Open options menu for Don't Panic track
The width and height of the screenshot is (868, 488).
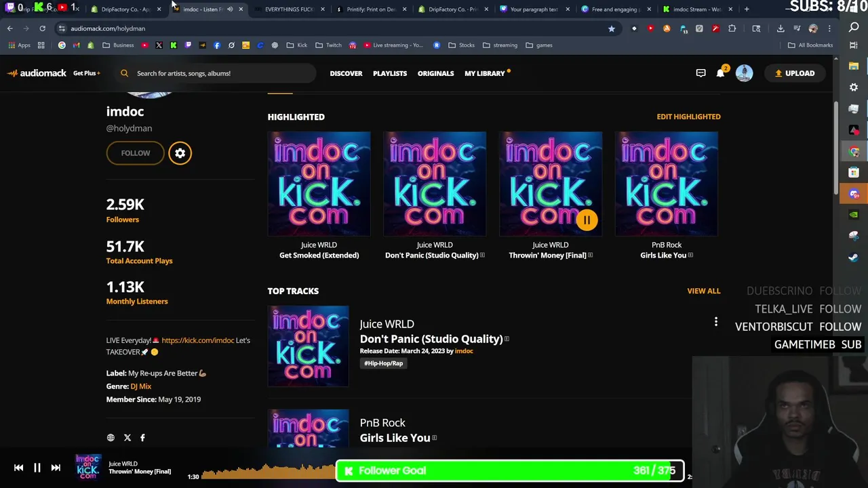(x=715, y=323)
